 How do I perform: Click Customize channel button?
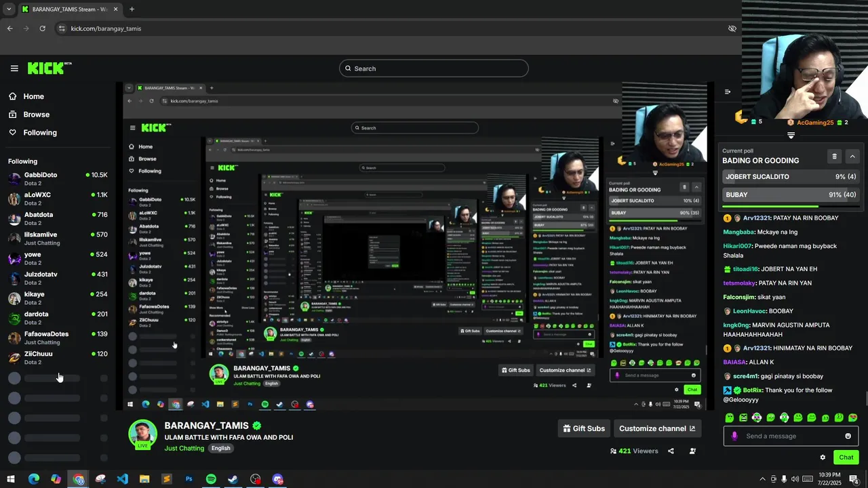tap(657, 428)
